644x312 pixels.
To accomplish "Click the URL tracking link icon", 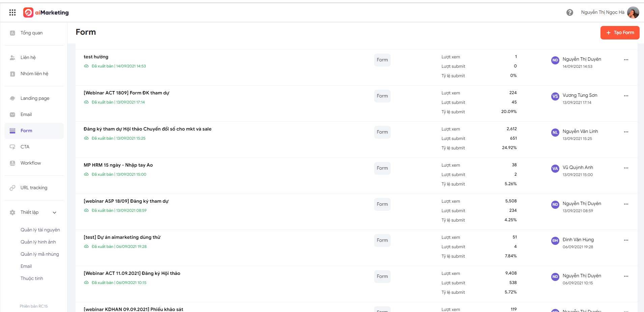I will tap(12, 188).
